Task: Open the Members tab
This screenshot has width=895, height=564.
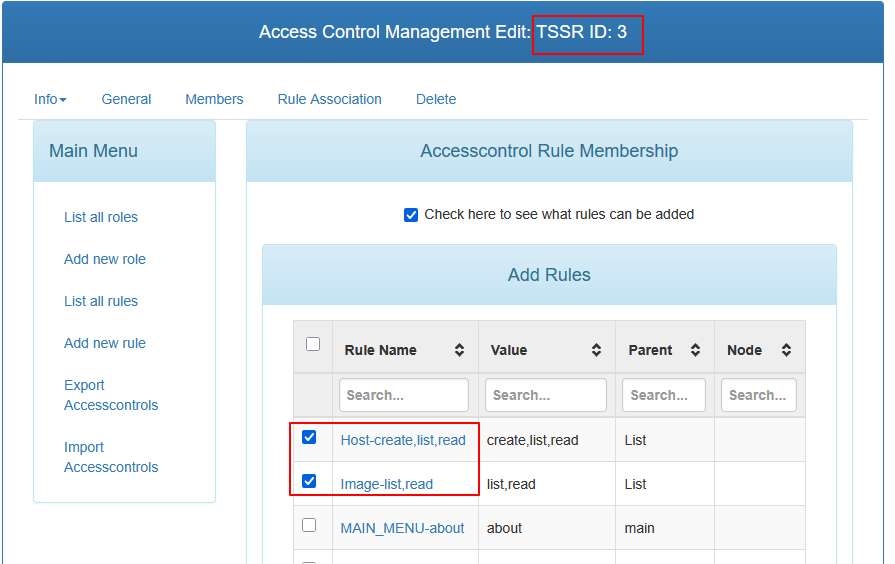Action: (214, 99)
